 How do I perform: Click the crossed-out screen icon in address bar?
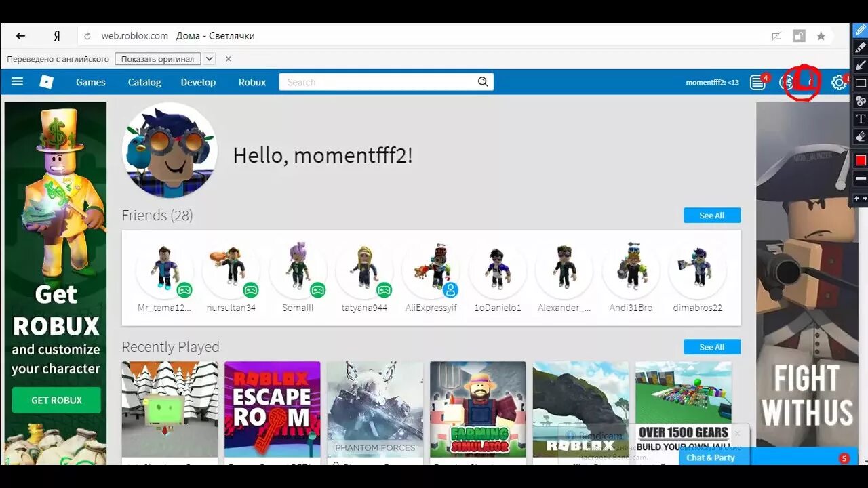point(776,36)
